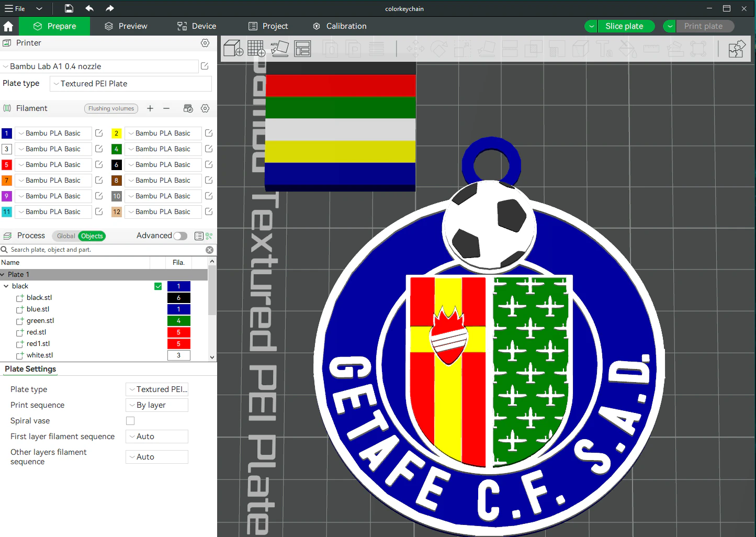Open filament 1 Bambu PLA Basic dropdown
The height and width of the screenshot is (537, 756).
[x=53, y=133]
